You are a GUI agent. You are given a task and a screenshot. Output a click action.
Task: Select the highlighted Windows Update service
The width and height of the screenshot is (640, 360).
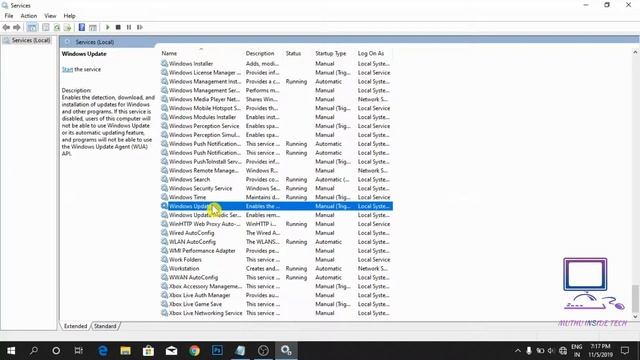276,206
